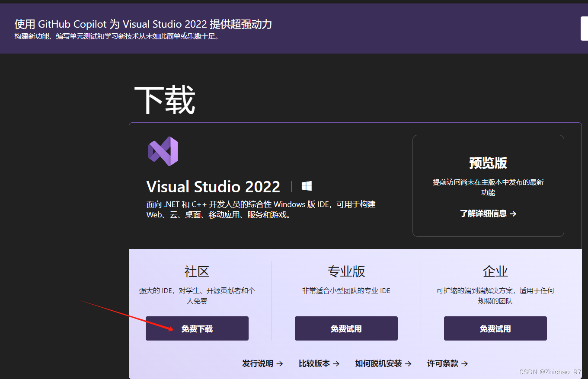Click the arrow icon after 发行说明
The image size is (588, 379).
(x=279, y=364)
